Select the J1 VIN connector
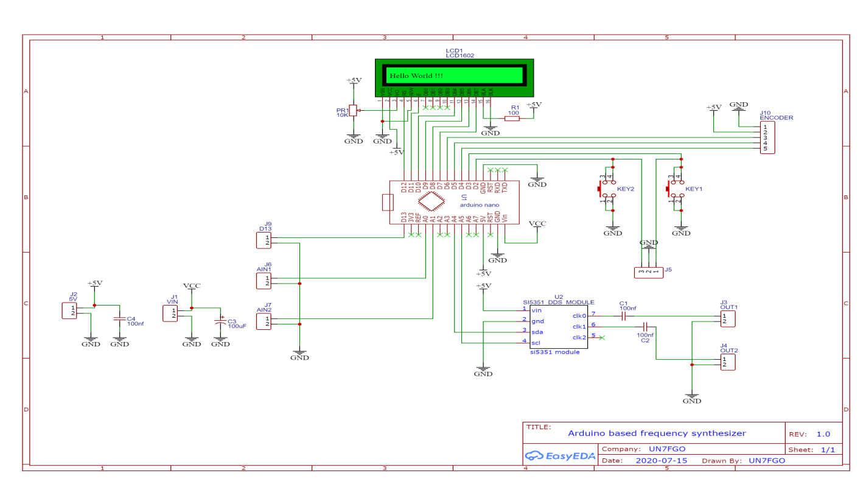 pyautogui.click(x=171, y=313)
